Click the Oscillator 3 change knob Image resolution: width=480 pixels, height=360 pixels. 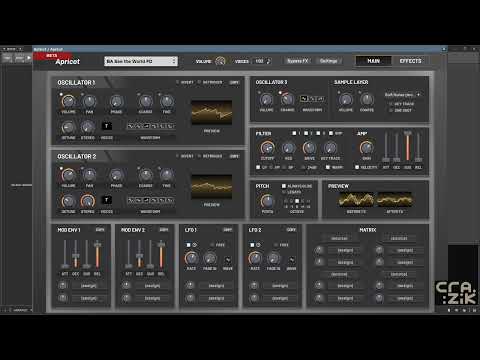coord(287,99)
